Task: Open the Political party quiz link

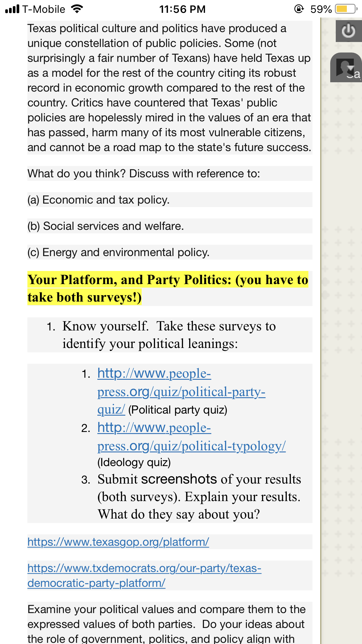Action: point(181,392)
